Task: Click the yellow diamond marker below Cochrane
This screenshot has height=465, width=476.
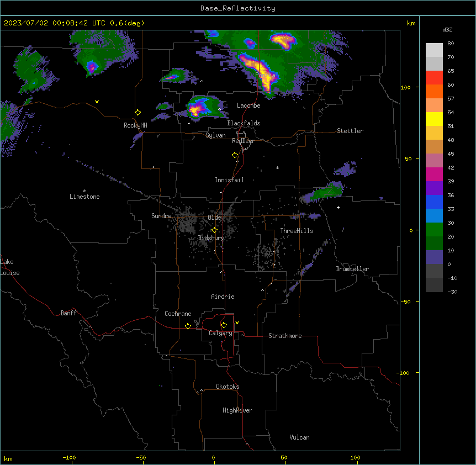Action: [188, 326]
